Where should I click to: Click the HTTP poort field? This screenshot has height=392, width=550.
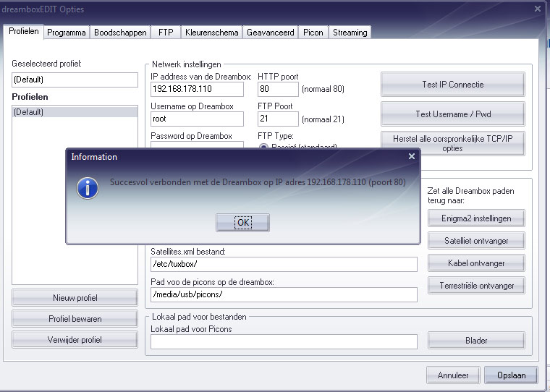pos(278,89)
